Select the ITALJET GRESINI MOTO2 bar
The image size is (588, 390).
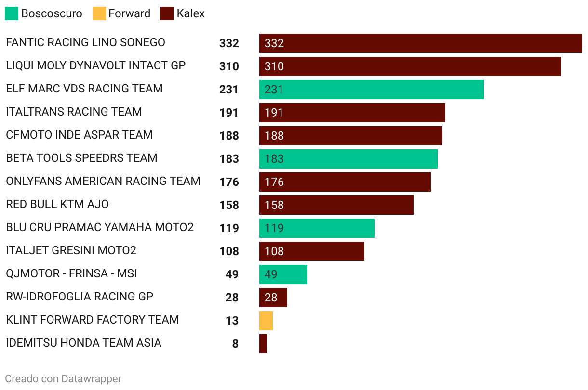[312, 251]
